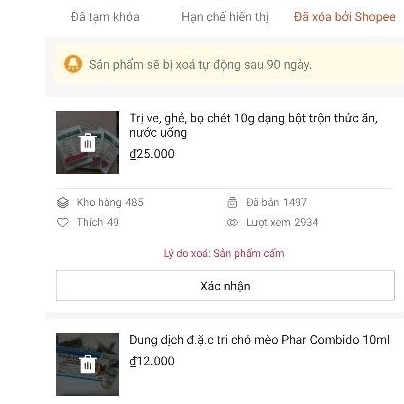Open the "Trị ve, ghẻ, bọ chét" product title

pos(253,125)
